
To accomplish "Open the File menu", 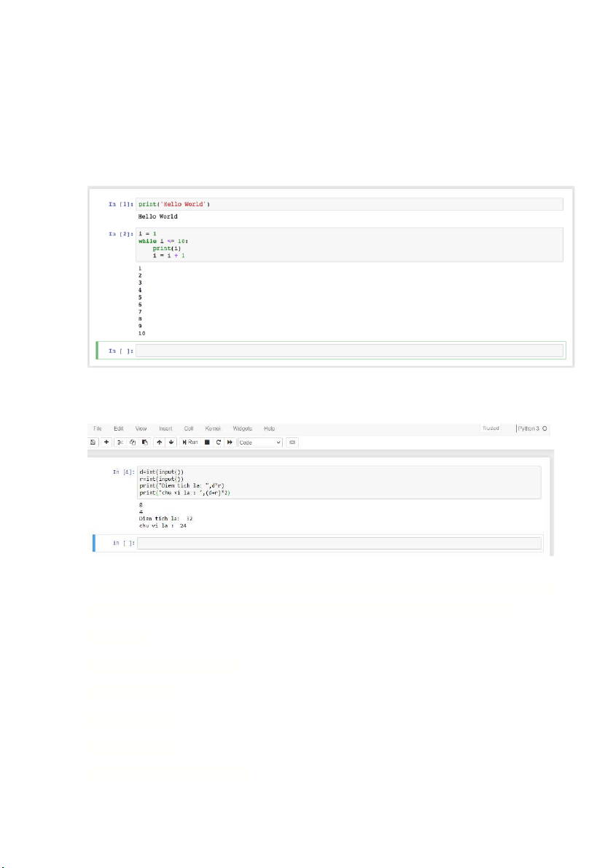I will point(98,429).
